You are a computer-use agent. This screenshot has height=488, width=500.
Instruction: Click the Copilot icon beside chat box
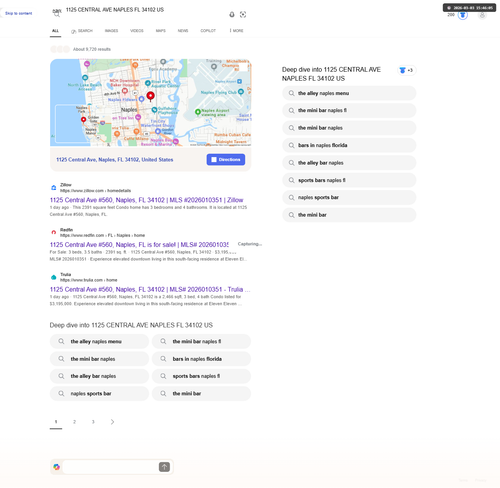click(56, 467)
